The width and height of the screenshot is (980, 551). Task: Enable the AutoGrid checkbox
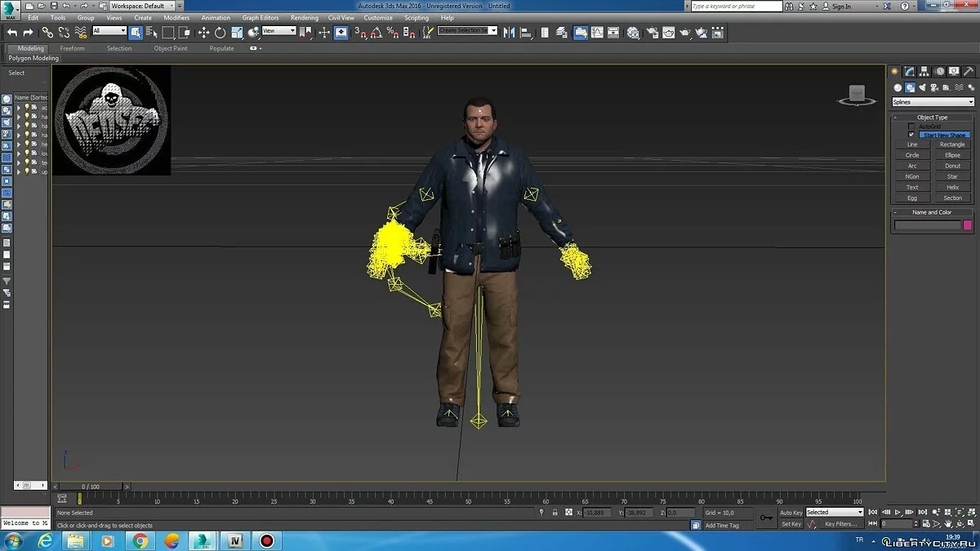911,127
